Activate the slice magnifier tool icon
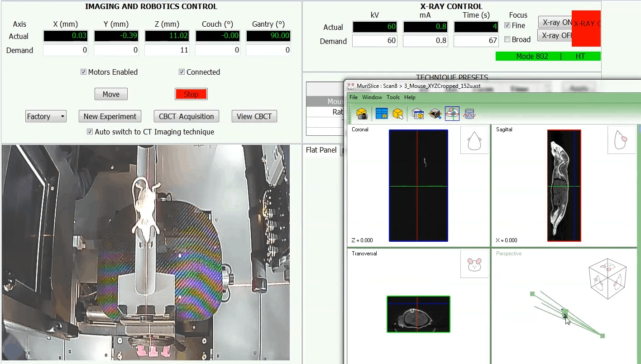 click(435, 114)
